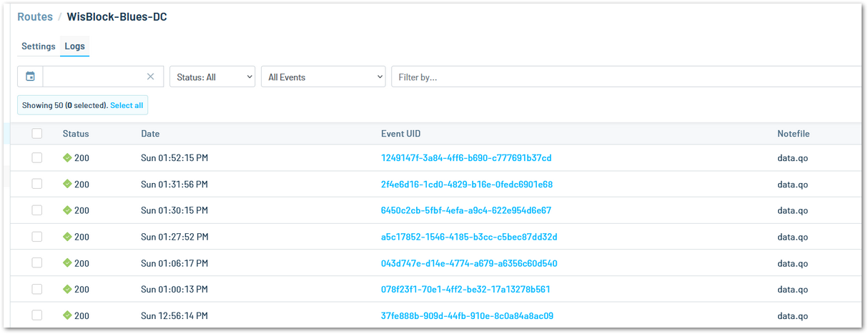Click the Status column header
Image resolution: width=868 pixels, height=334 pixels.
tap(76, 134)
